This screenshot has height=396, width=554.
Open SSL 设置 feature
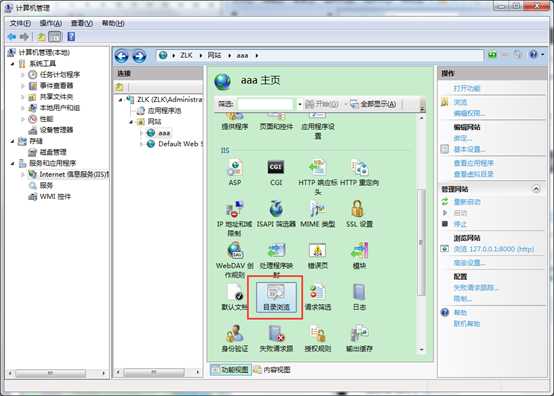359,214
